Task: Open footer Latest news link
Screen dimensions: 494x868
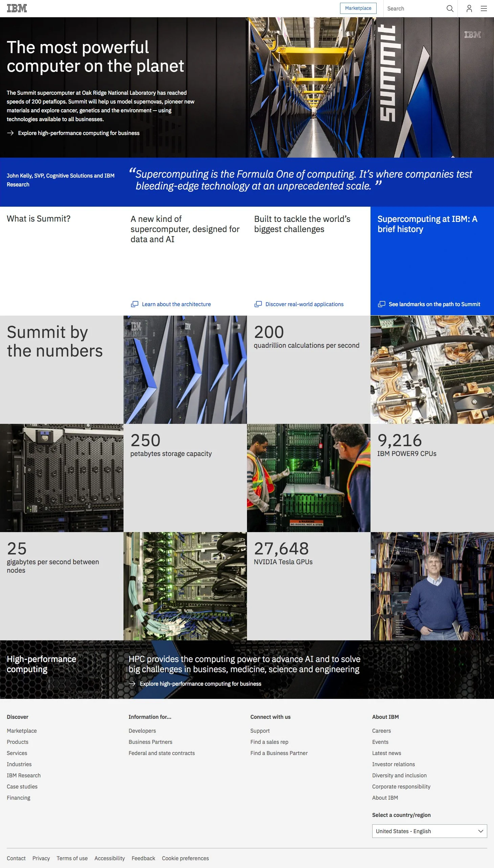Action: coord(386,753)
